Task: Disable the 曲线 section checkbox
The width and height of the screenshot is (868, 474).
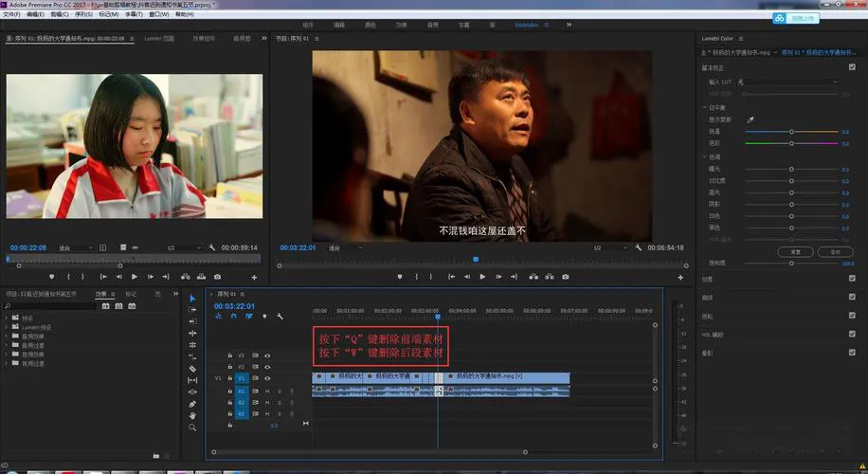Action: 851,296
